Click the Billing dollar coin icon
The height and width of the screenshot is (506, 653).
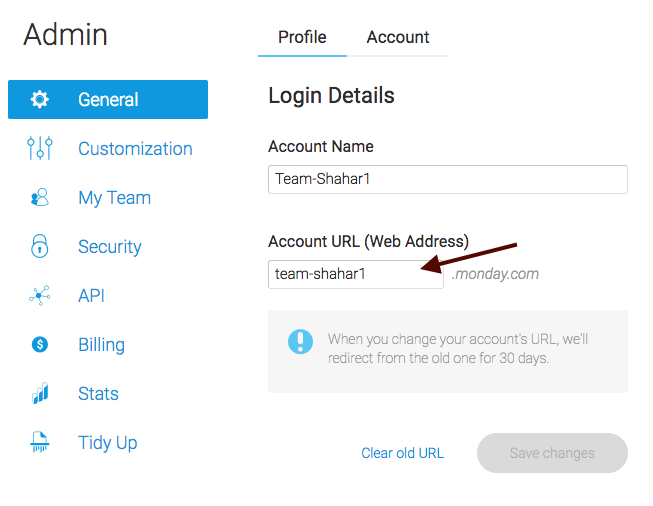(40, 344)
